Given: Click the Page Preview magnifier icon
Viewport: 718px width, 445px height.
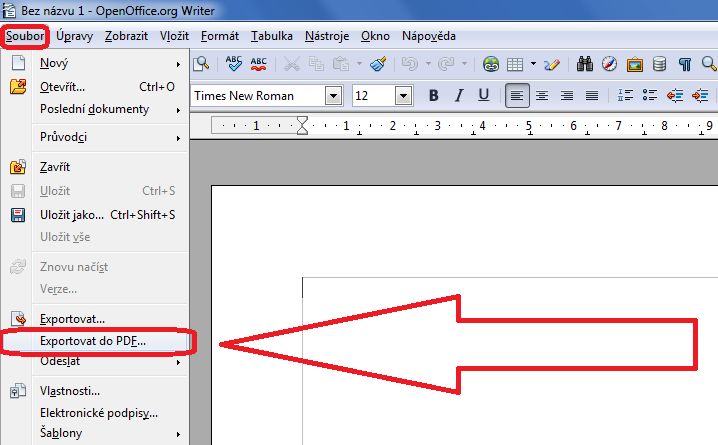Looking at the screenshot, I should pos(201,64).
